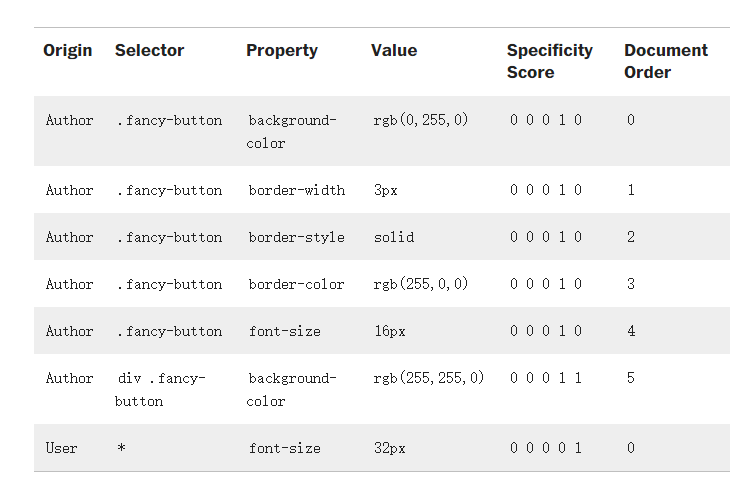Click the border-color property cell
The height and width of the screenshot is (494, 751).
pyautogui.click(x=296, y=284)
